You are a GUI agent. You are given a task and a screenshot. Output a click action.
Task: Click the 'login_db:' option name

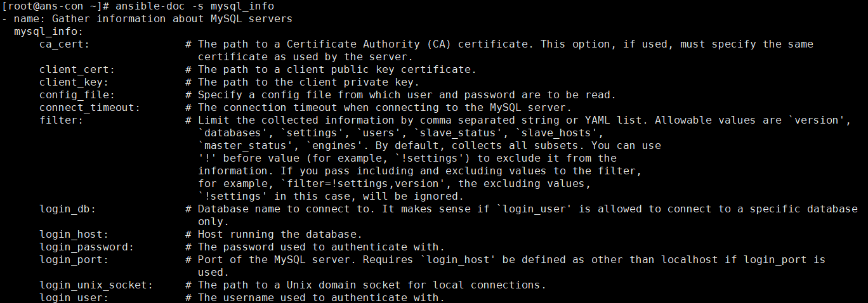tap(68, 209)
